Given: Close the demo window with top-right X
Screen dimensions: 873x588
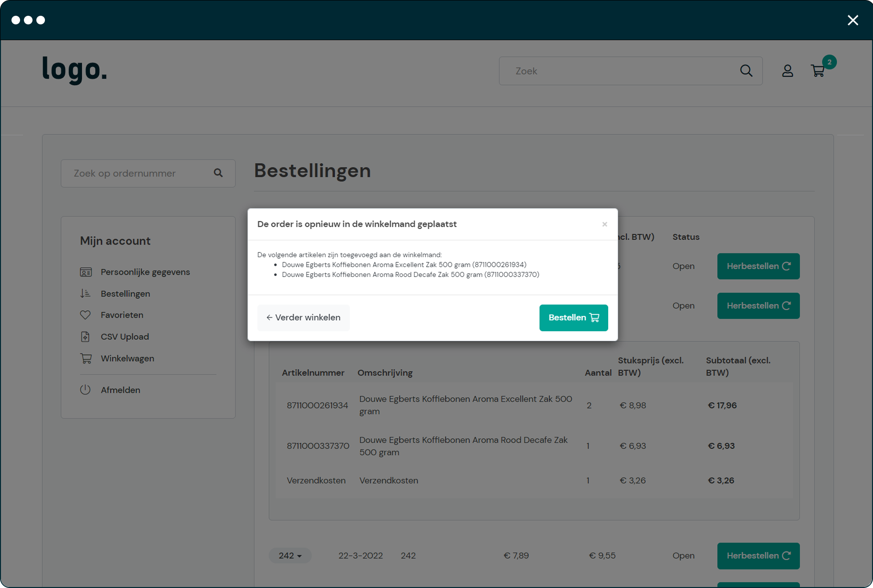Looking at the screenshot, I should [x=853, y=20].
